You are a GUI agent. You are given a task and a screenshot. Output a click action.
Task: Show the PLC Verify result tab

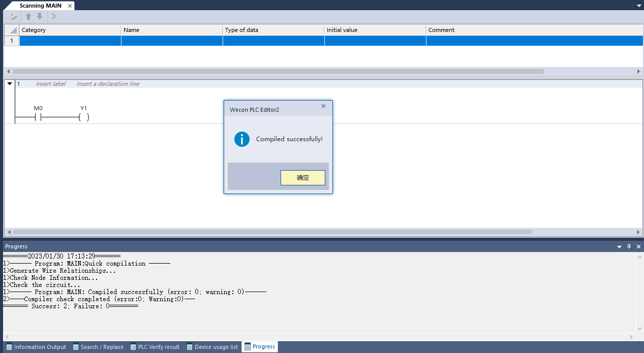coord(155,347)
